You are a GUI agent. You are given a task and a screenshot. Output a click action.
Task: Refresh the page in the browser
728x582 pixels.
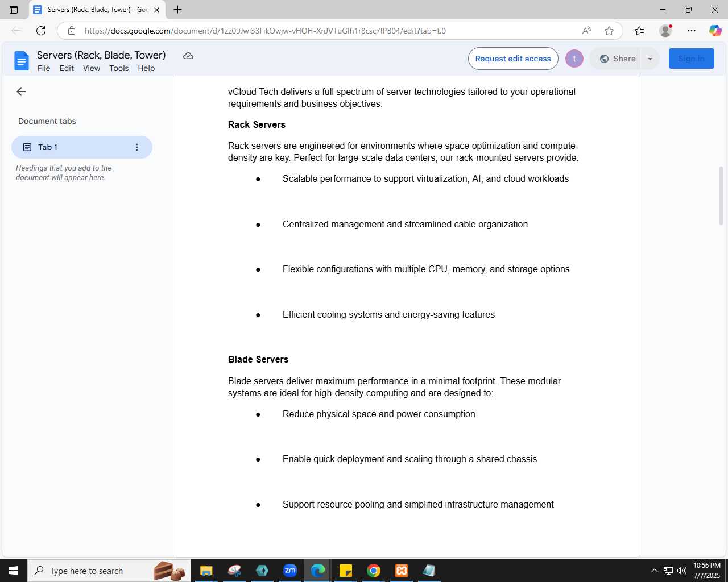(41, 31)
